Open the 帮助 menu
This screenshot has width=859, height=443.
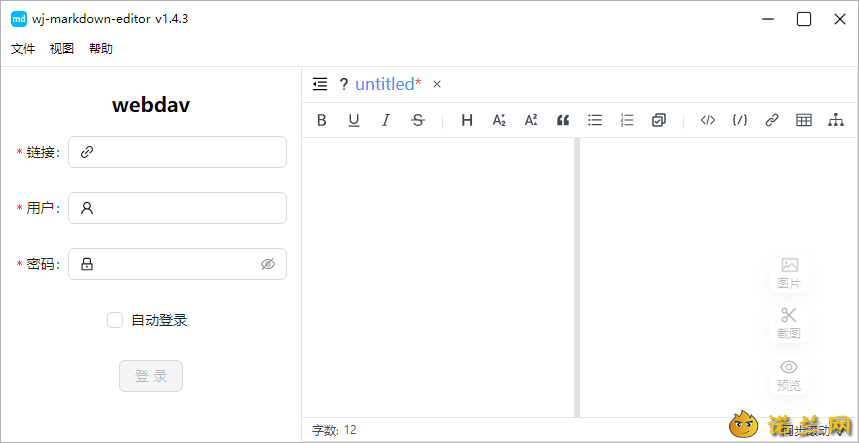(x=101, y=49)
